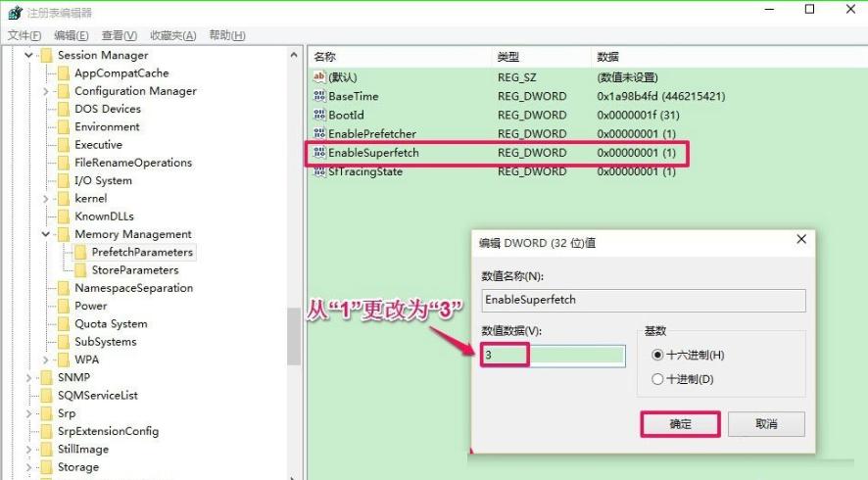Close the 编辑 DWORD dialog

tap(801, 239)
